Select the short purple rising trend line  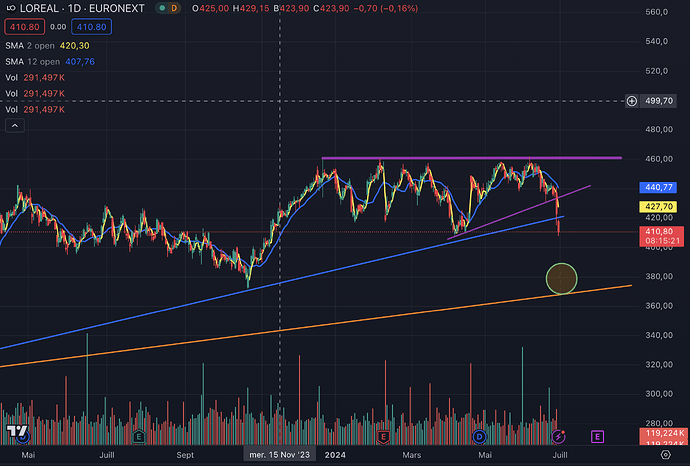coord(518,213)
